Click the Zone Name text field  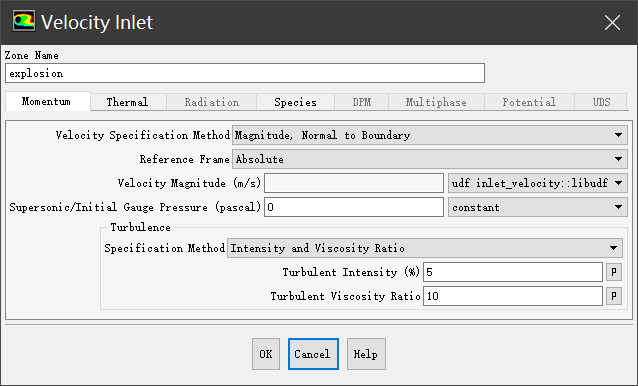(x=245, y=73)
